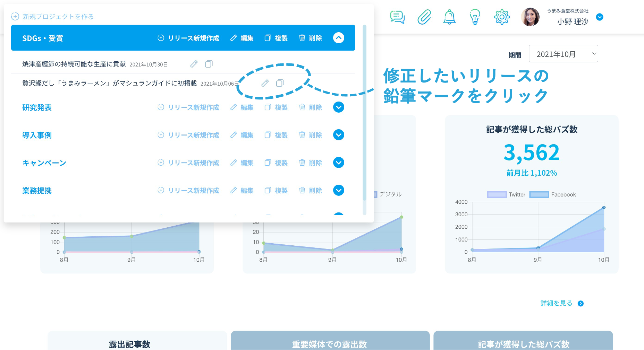
Task: Click pencil icon for マシュランガイド release
Action: pos(265,83)
